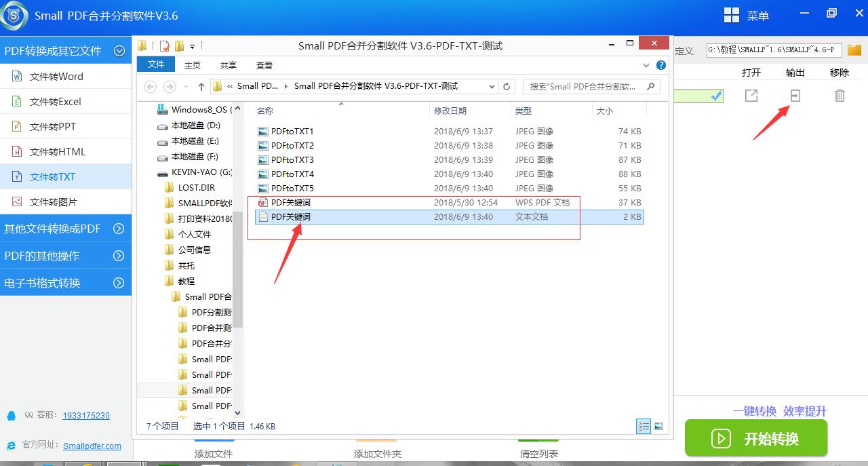This screenshot has height=466, width=868.
Task: Select 本地磁盘 (D:) in the tree
Action: coord(189,125)
